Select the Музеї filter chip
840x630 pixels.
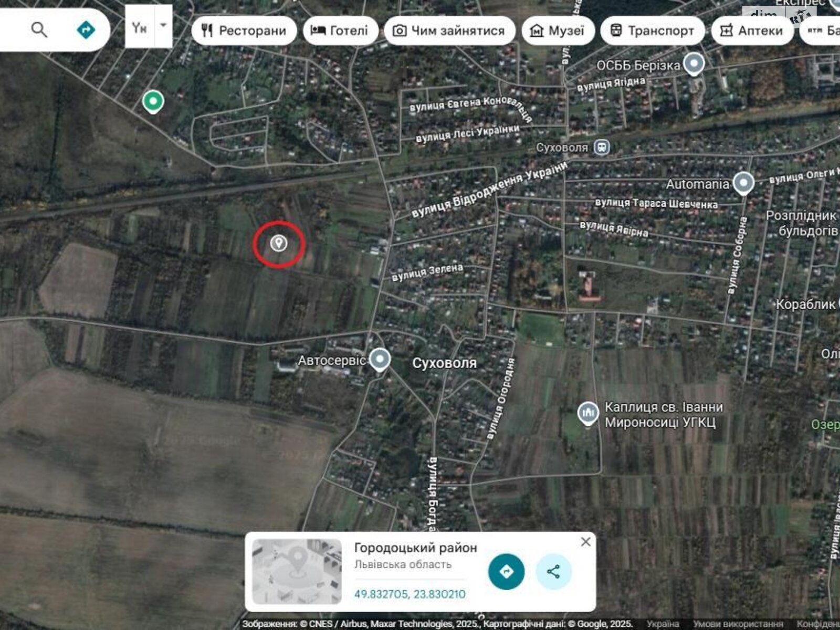coord(558,30)
